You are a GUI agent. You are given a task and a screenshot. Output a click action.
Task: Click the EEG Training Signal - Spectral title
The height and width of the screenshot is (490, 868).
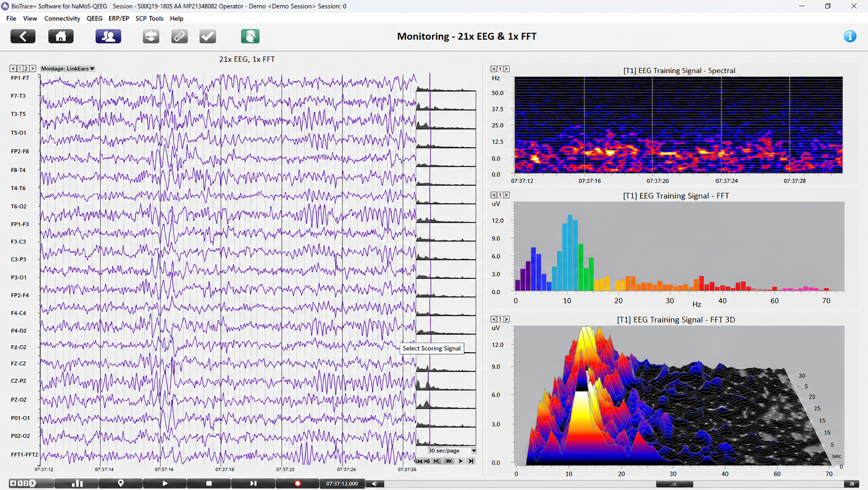pyautogui.click(x=679, y=71)
